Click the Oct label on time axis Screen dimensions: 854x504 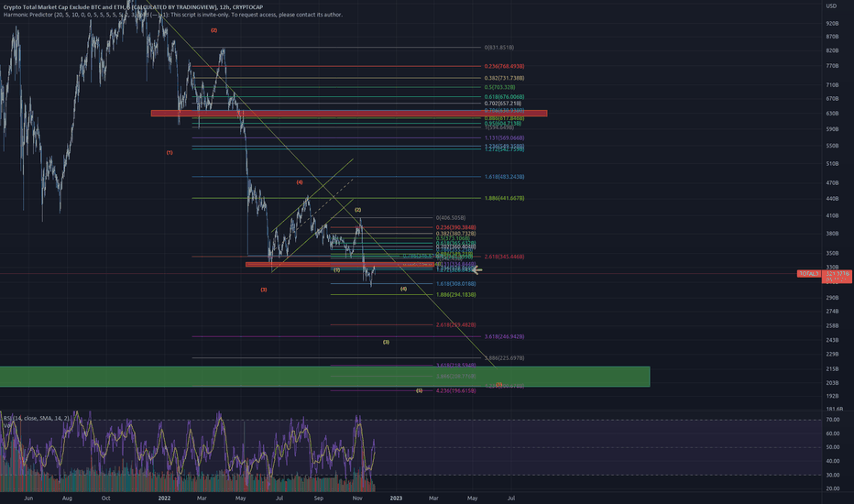click(x=105, y=498)
